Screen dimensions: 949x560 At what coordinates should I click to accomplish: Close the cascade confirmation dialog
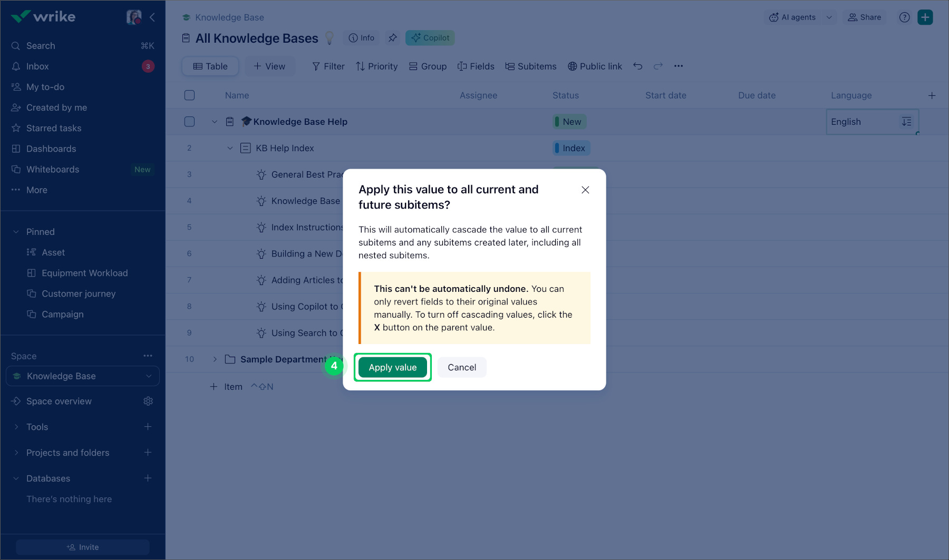click(x=585, y=190)
